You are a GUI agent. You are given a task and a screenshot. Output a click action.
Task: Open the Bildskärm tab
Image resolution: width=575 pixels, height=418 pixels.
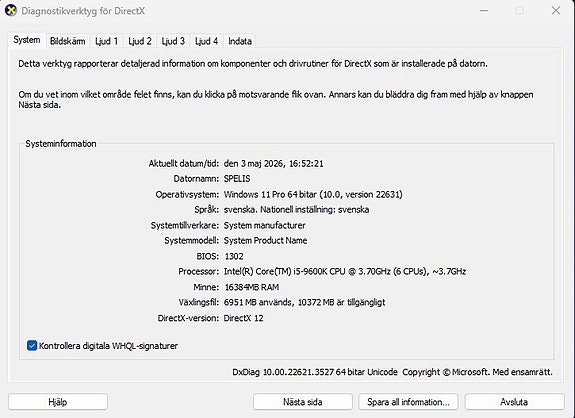[x=67, y=41]
